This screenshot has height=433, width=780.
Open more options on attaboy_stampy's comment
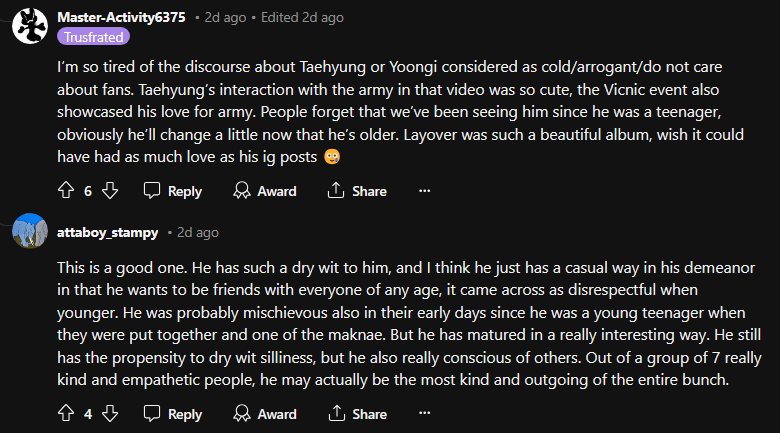point(424,413)
